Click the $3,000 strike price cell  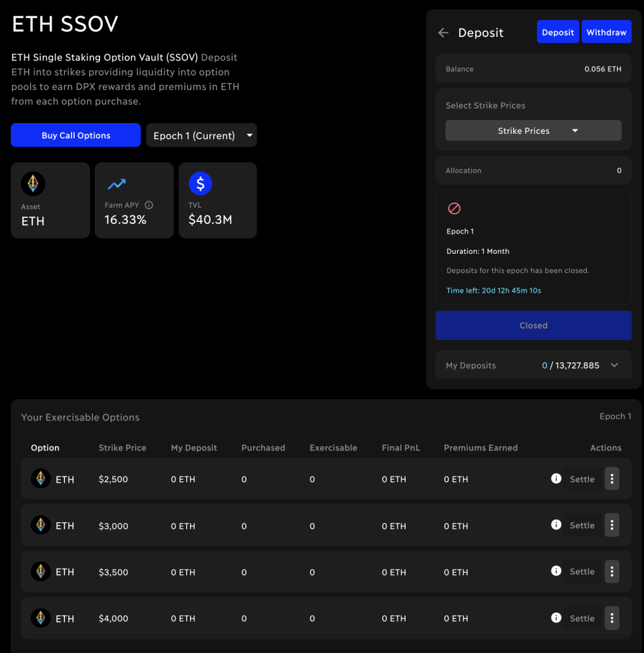tap(113, 525)
